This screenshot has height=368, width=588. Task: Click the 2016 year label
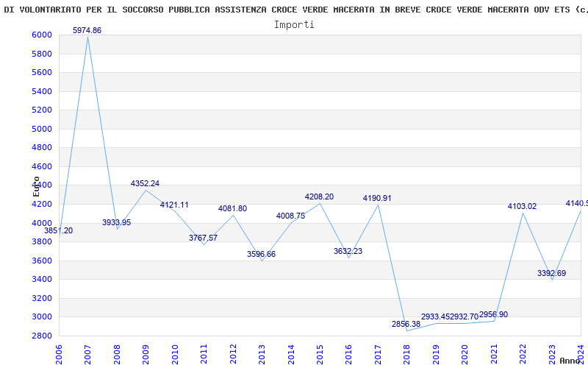[348, 355]
